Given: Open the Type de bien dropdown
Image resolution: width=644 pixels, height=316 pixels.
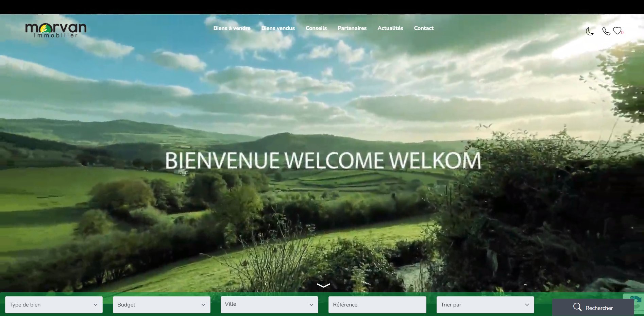Looking at the screenshot, I should pyautogui.click(x=54, y=305).
